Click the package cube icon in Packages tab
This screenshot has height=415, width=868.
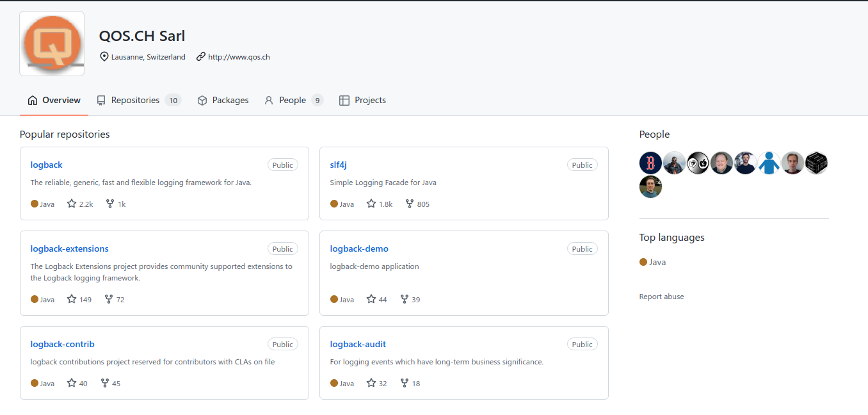tap(202, 101)
